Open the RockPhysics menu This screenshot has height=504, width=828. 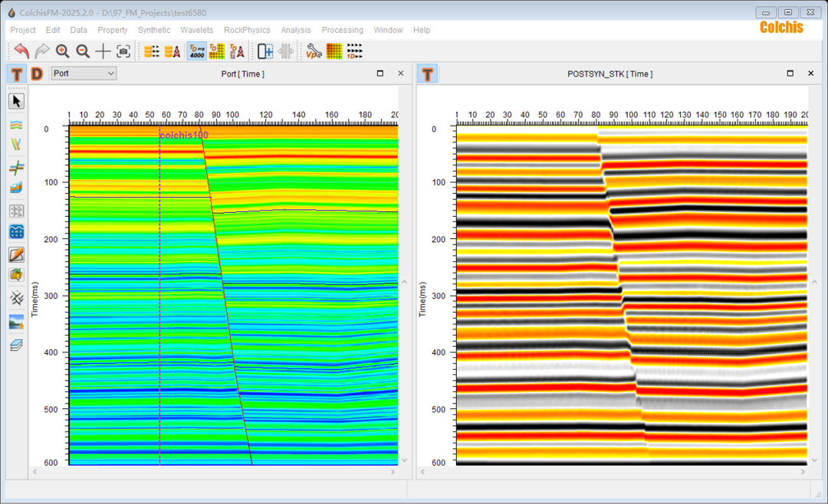247,30
